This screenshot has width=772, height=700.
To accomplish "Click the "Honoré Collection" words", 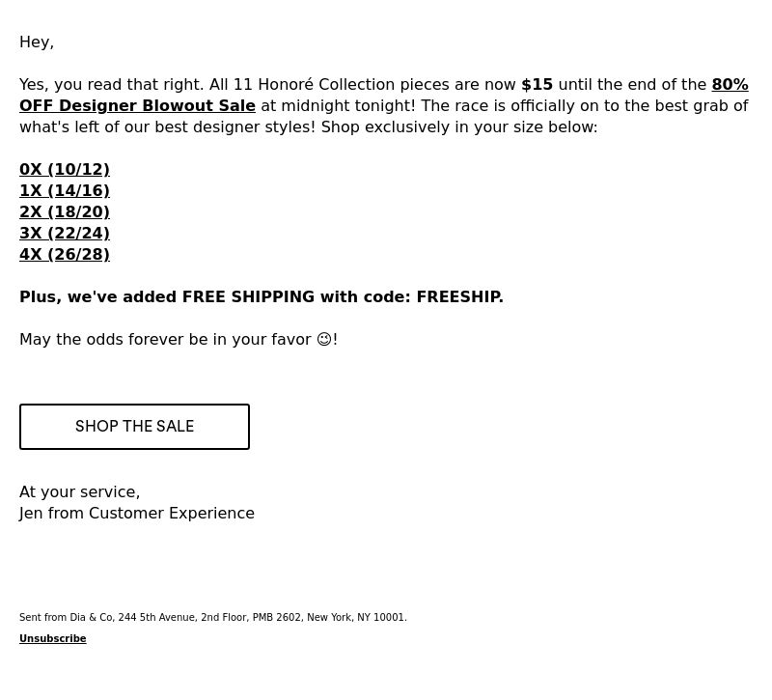I will click(326, 84).
